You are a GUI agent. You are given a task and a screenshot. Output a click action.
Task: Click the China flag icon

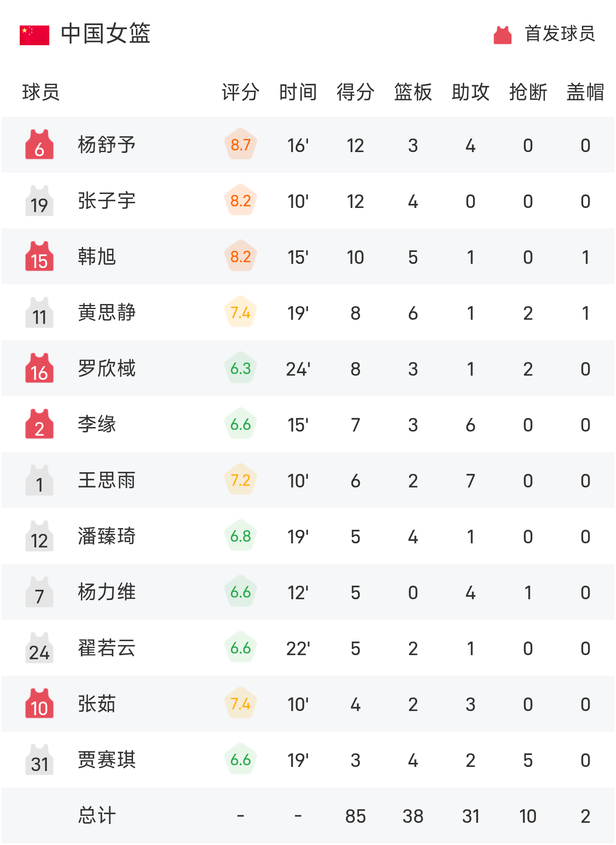[34, 35]
